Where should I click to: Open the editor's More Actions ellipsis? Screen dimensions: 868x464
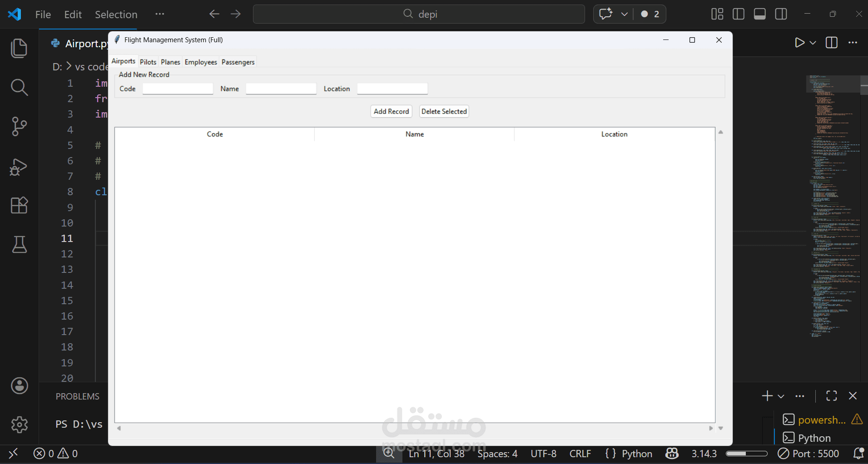853,43
